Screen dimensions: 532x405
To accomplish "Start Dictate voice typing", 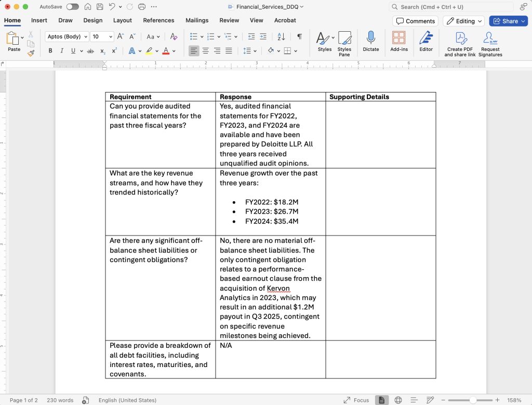I will click(x=370, y=43).
